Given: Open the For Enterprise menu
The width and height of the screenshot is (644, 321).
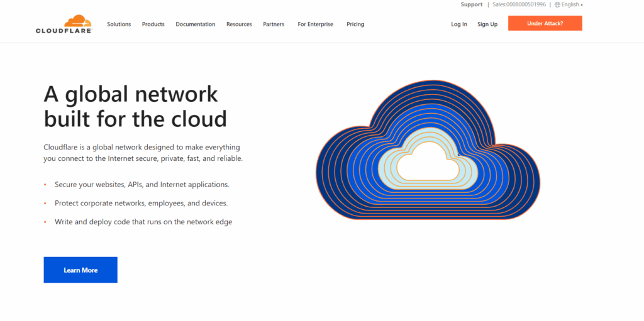Looking at the screenshot, I should [316, 24].
